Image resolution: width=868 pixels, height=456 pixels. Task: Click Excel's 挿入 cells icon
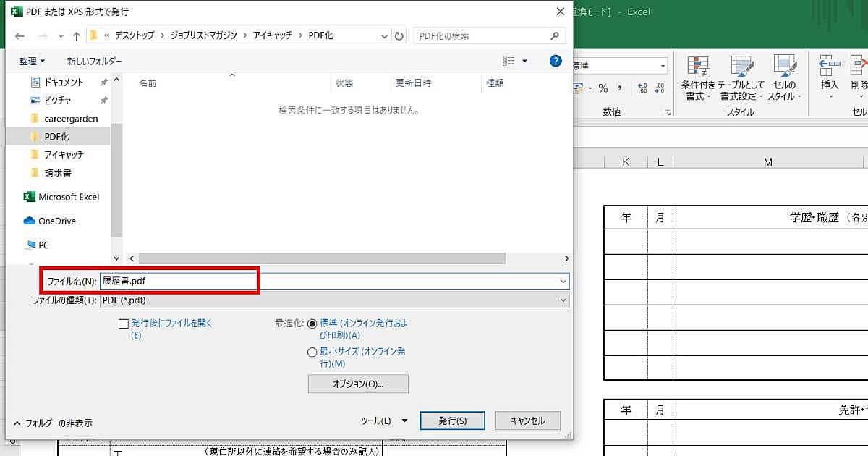coord(830,78)
